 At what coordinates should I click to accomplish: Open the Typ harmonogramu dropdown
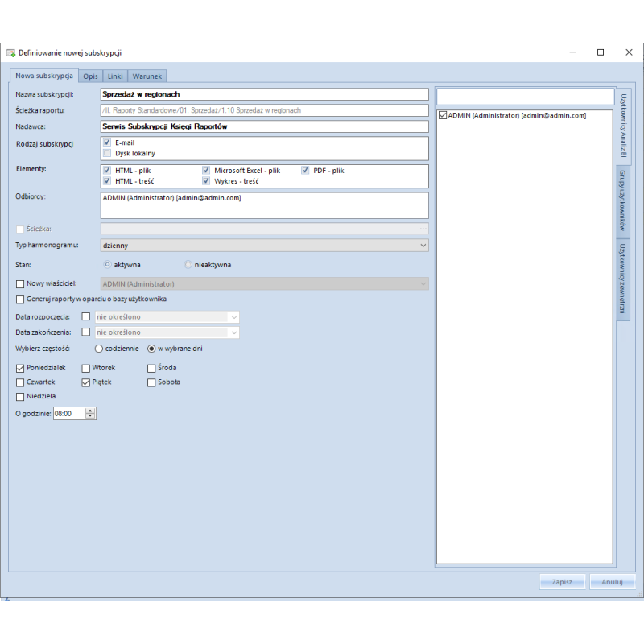(423, 245)
